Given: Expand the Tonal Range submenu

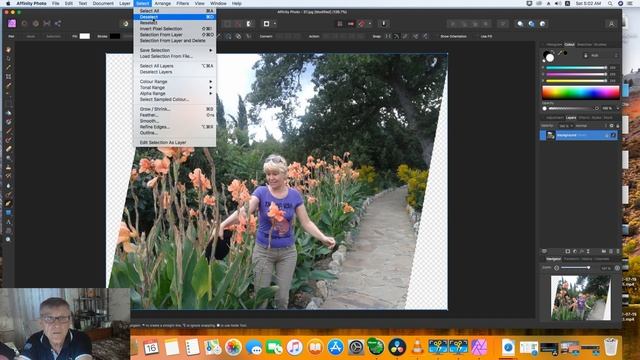Looking at the screenshot, I should (x=175, y=87).
